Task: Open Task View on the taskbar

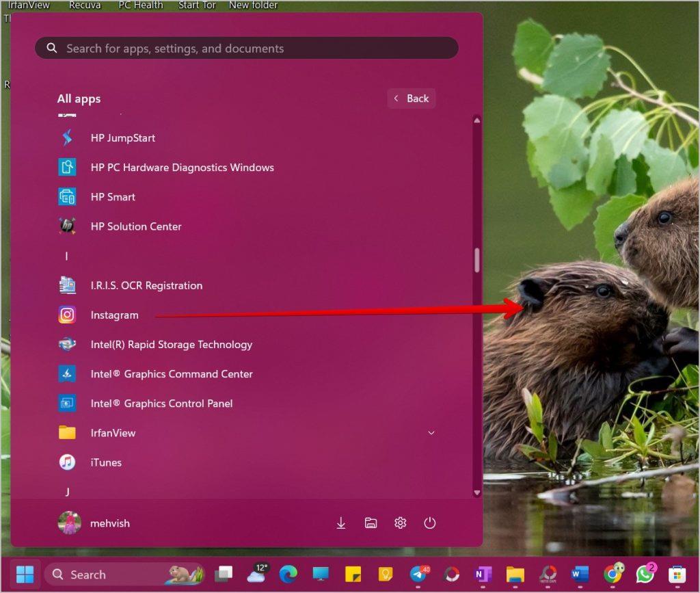Action: pyautogui.click(x=224, y=575)
